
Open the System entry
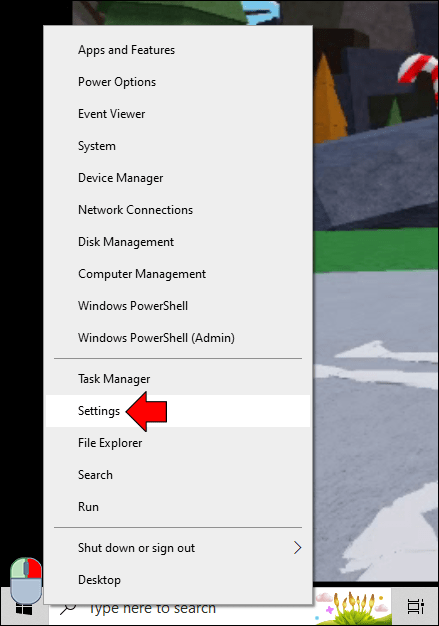tap(178, 146)
